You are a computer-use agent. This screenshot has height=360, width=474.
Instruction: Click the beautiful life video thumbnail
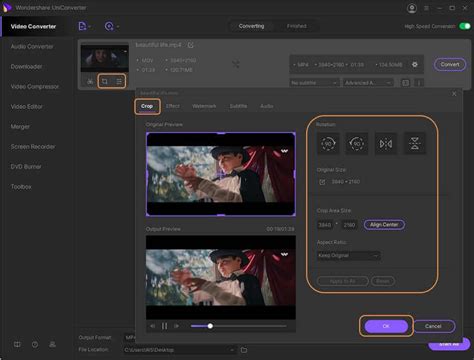(105, 59)
